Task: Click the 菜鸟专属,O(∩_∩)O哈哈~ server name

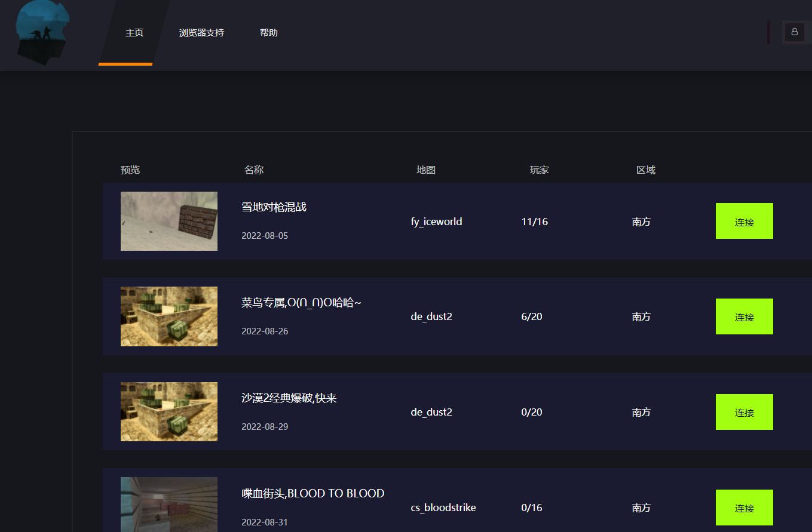Action: (301, 303)
